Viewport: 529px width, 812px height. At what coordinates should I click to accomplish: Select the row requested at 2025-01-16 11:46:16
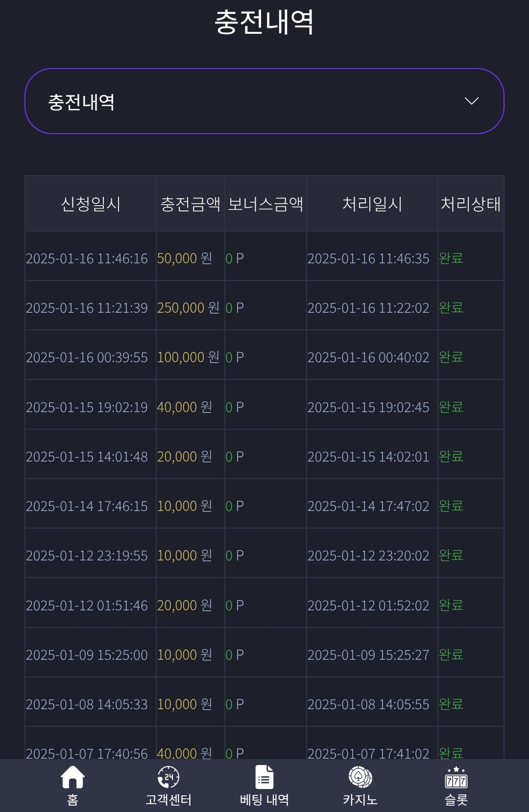click(264, 258)
